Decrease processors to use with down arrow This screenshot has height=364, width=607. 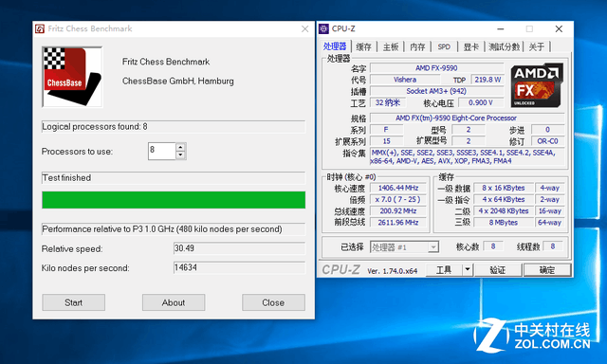(x=180, y=155)
